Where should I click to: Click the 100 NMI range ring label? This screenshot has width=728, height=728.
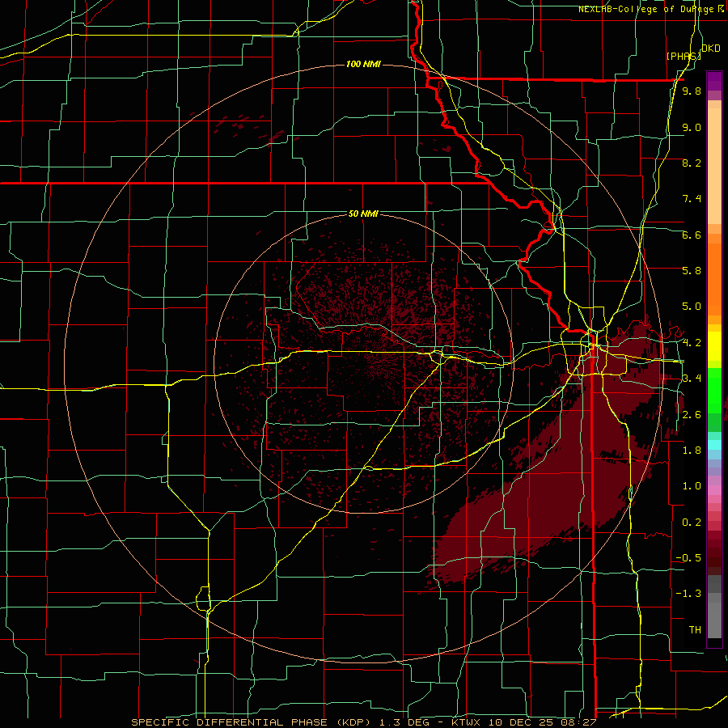pyautogui.click(x=363, y=64)
